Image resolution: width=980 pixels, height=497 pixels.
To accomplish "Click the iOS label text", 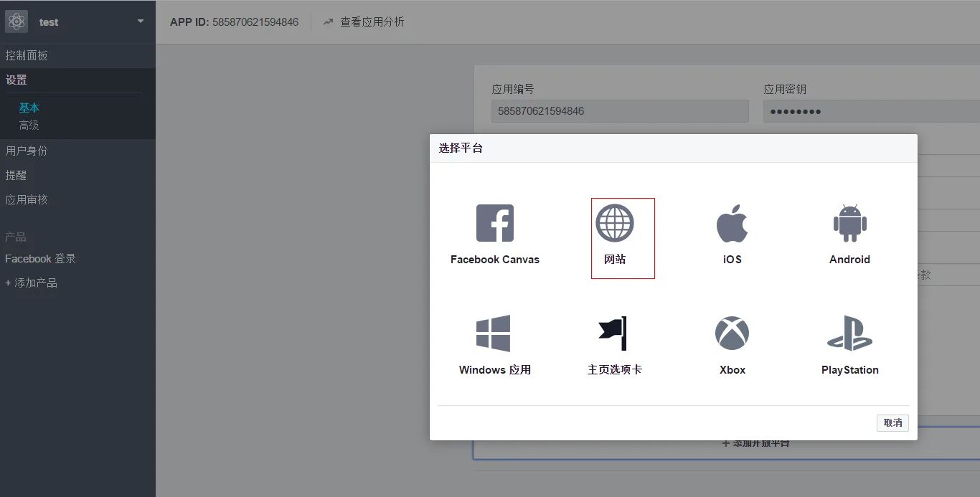I will 732,260.
